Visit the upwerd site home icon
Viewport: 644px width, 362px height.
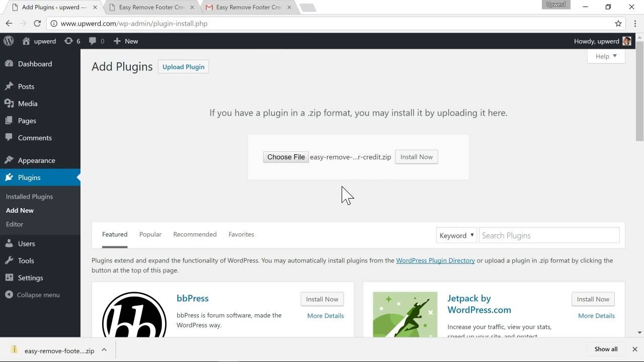pyautogui.click(x=26, y=41)
